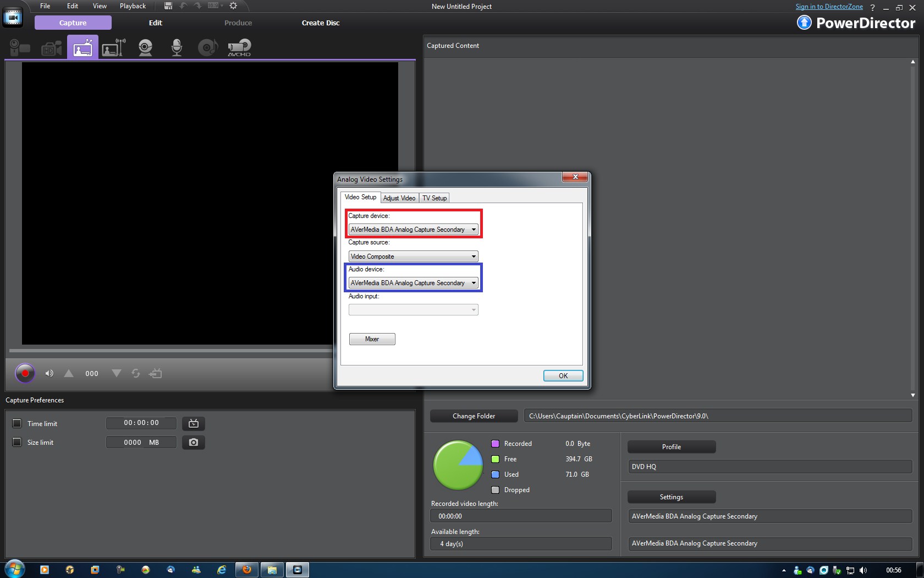
Task: Click the capture folder path field
Action: pos(718,416)
